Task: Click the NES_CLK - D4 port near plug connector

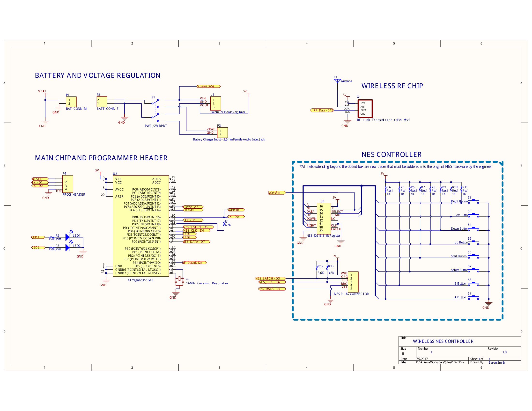Action: coord(272,282)
